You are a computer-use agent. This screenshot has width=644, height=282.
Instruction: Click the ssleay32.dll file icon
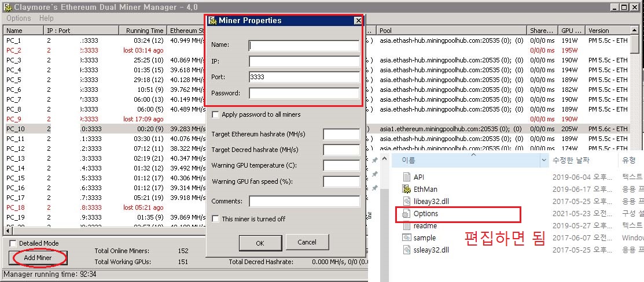coord(407,250)
